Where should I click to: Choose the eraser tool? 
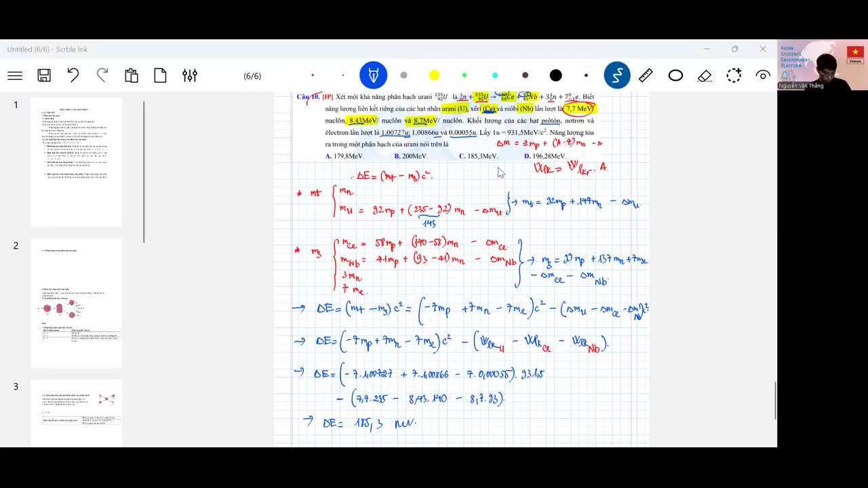tap(705, 75)
